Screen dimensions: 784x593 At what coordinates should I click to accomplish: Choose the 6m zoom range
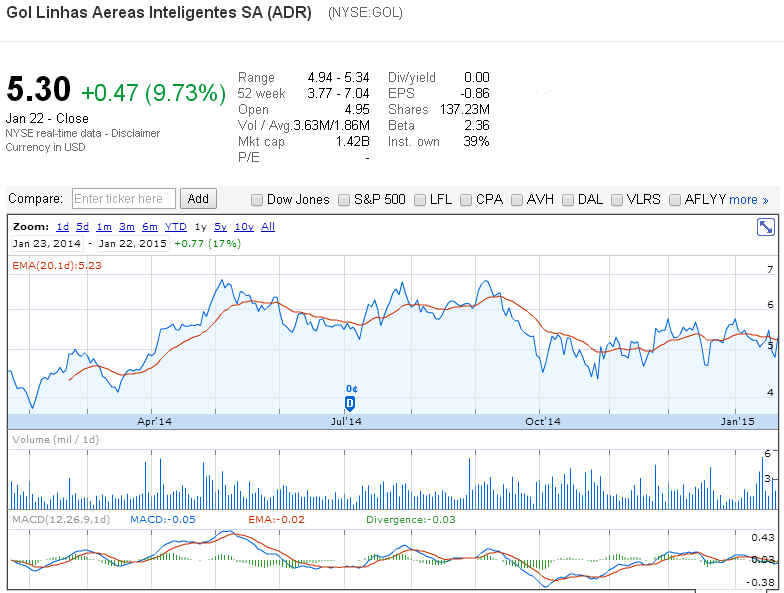point(150,226)
